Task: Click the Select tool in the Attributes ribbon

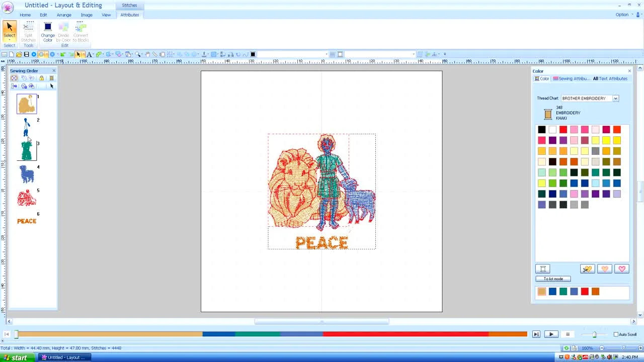Action: point(9,28)
